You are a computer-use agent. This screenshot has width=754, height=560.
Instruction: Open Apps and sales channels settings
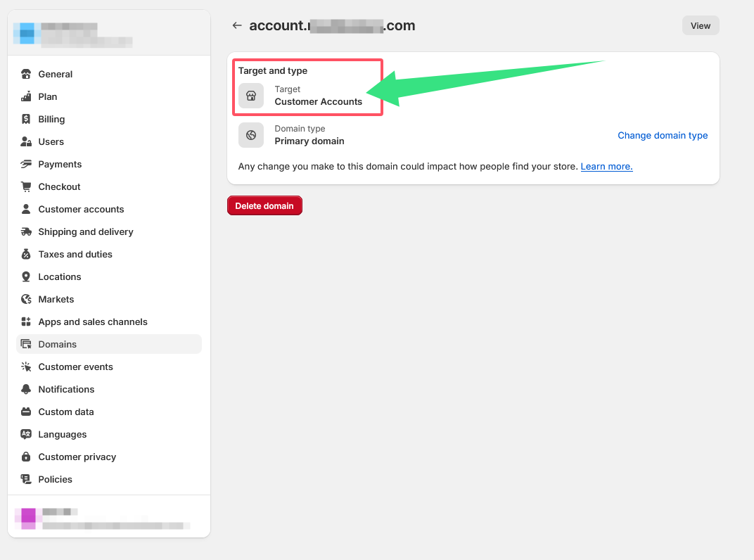pyautogui.click(x=93, y=322)
